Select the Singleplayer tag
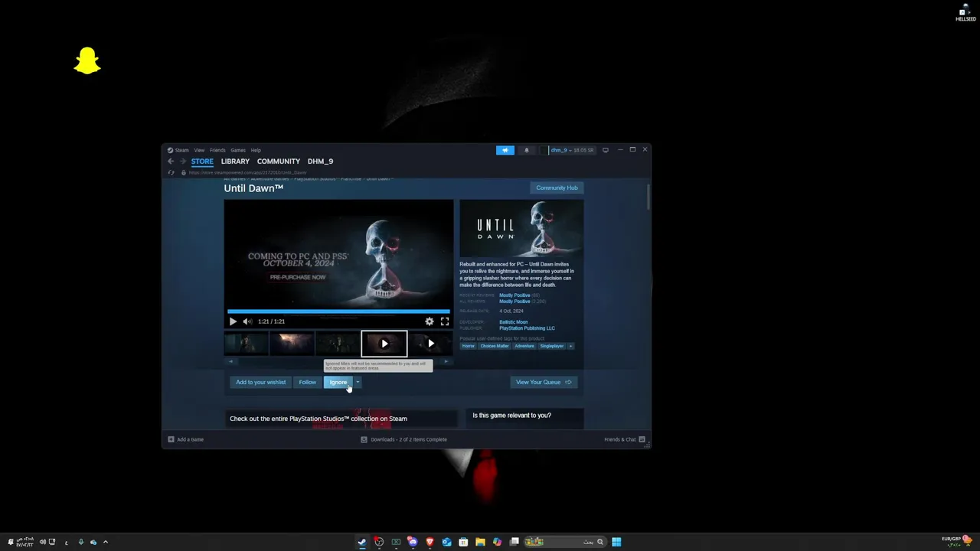 click(x=552, y=346)
